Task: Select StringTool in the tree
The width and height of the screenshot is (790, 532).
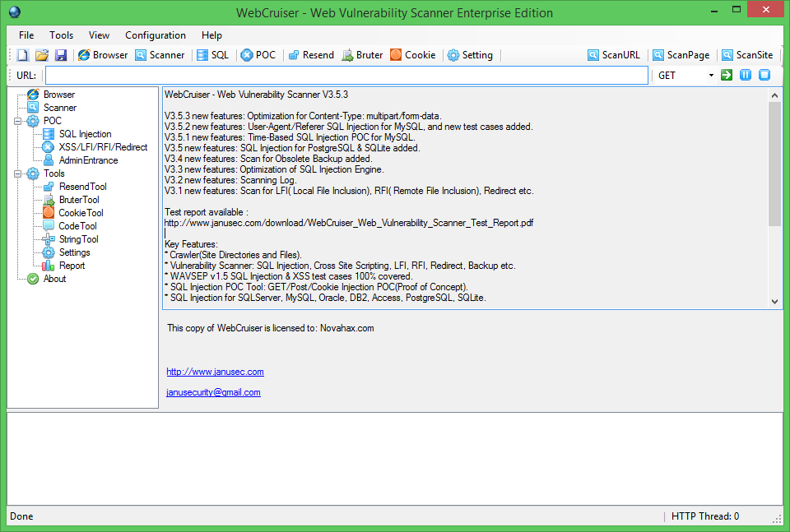Action: click(79, 239)
